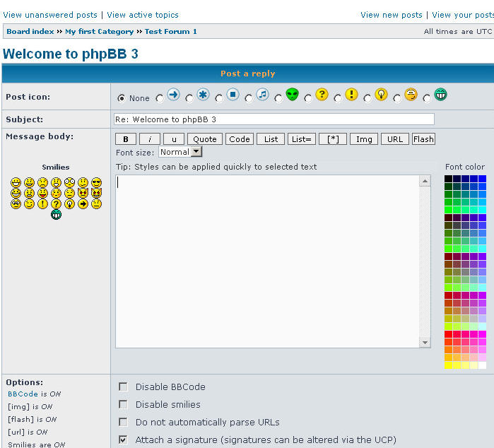This screenshot has height=448, width=494.
Task: Go to Board index breadcrumb
Action: tap(30, 32)
